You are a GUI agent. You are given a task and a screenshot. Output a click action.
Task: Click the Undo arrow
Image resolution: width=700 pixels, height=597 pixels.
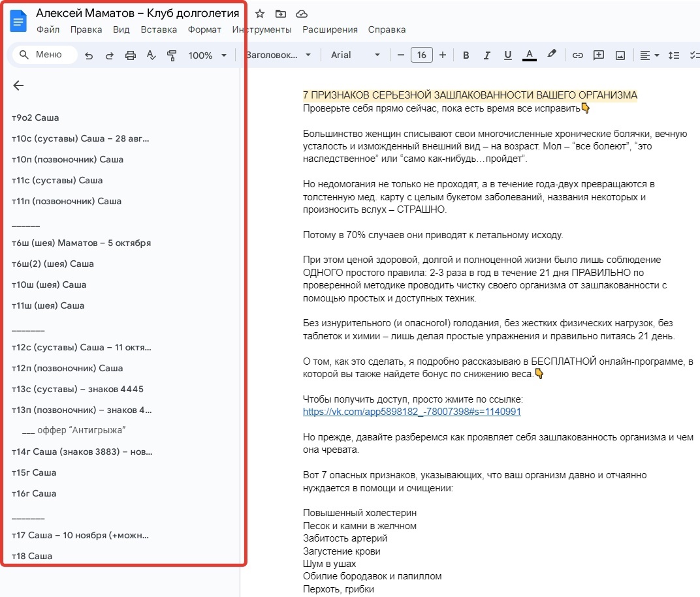click(x=89, y=55)
